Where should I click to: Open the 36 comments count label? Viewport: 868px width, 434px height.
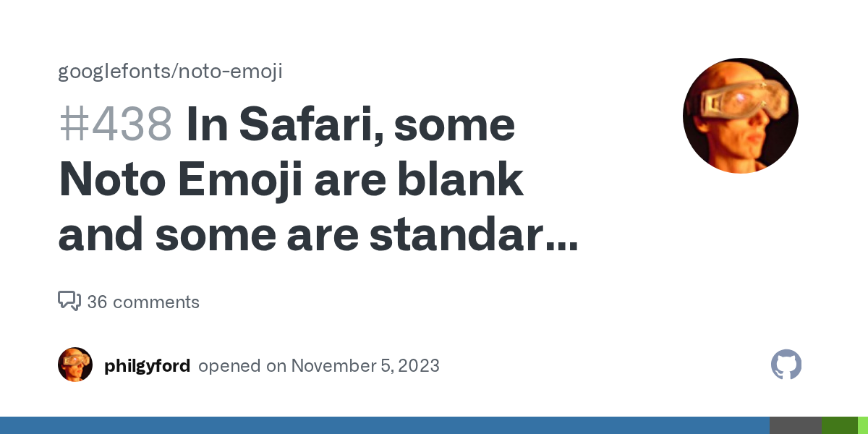[143, 302]
